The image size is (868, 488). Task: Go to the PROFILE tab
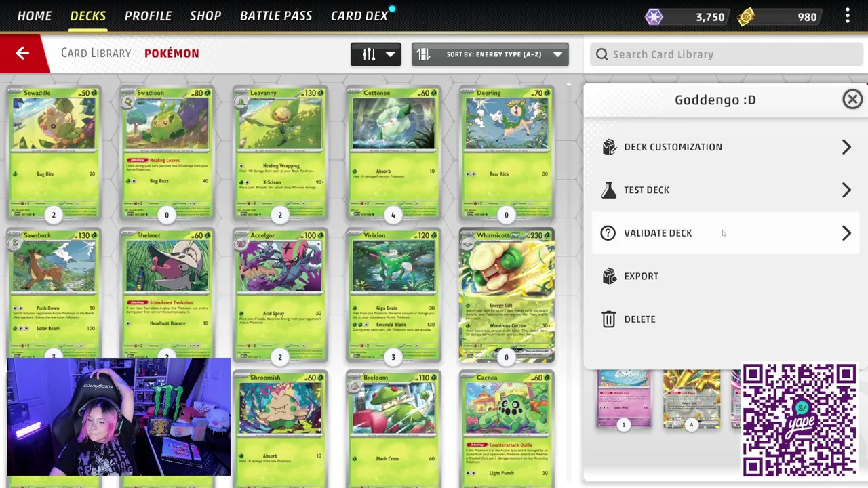[x=148, y=16]
